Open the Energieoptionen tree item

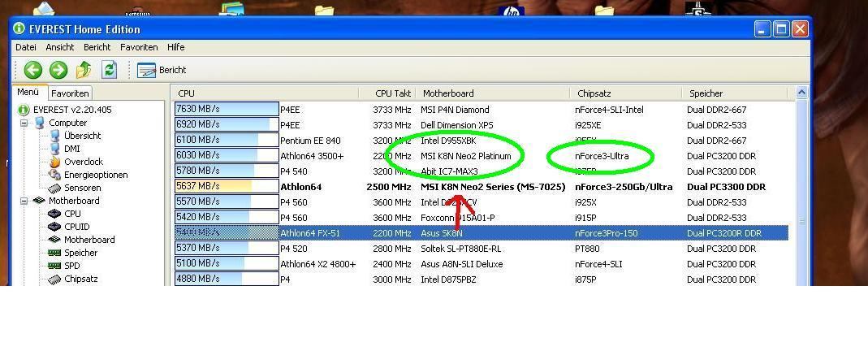click(x=88, y=175)
